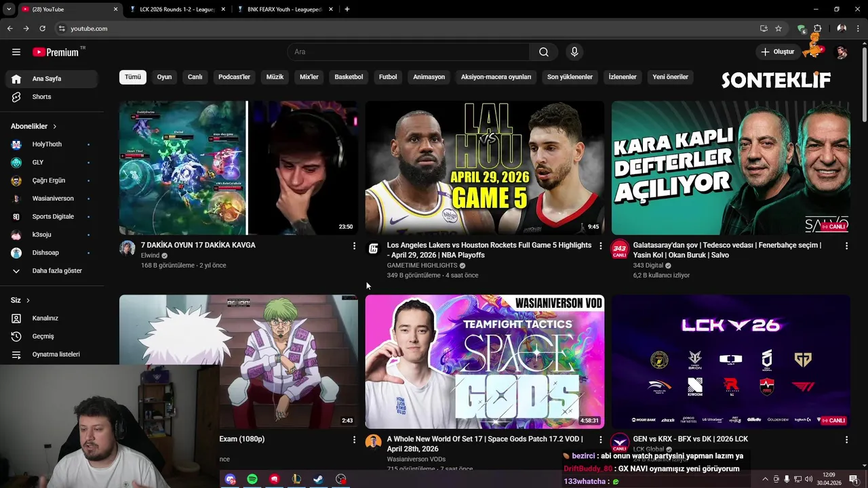The image size is (868, 488).
Task: Open a new browser tab
Action: (x=347, y=9)
